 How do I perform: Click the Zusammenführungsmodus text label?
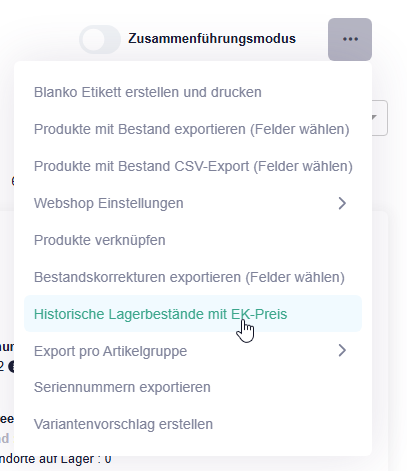pyautogui.click(x=212, y=39)
